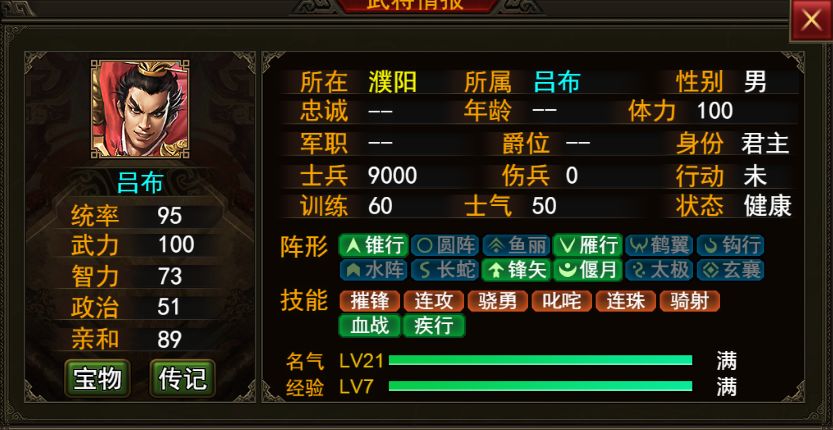833x430 pixels.
Task: Open the 宝物 treasure panel
Action: (x=98, y=378)
